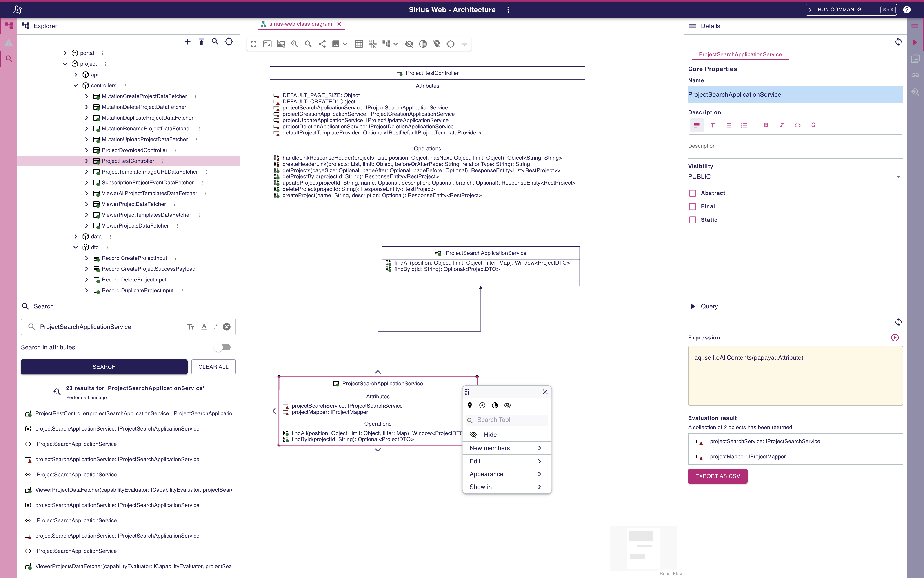The height and width of the screenshot is (578, 924).
Task: Click the fade icon in node palette
Action: pyautogui.click(x=495, y=405)
